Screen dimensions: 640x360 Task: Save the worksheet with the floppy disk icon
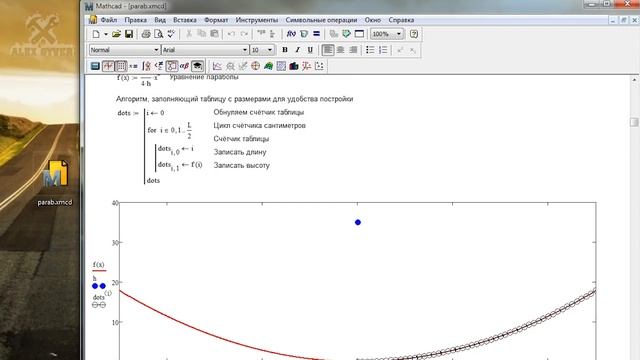129,34
